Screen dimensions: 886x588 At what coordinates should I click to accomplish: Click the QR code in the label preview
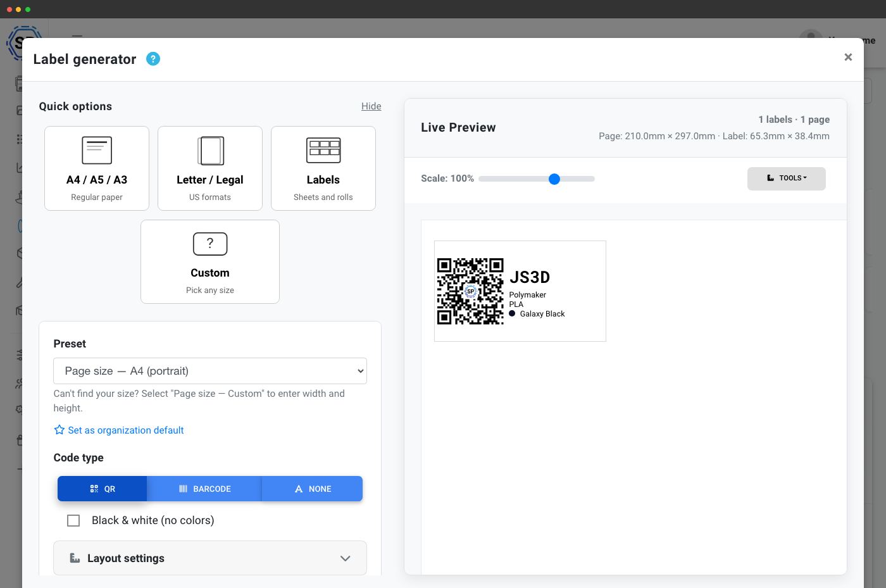(x=470, y=291)
